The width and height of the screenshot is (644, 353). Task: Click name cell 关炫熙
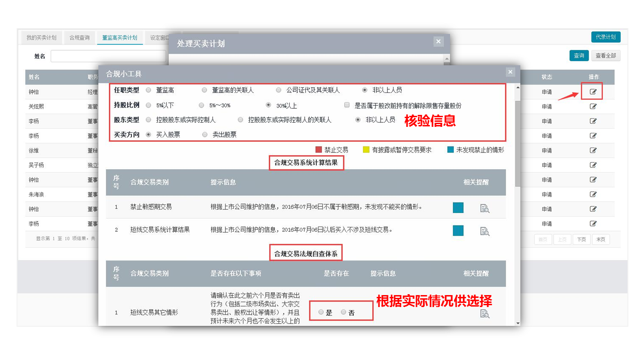tap(36, 107)
